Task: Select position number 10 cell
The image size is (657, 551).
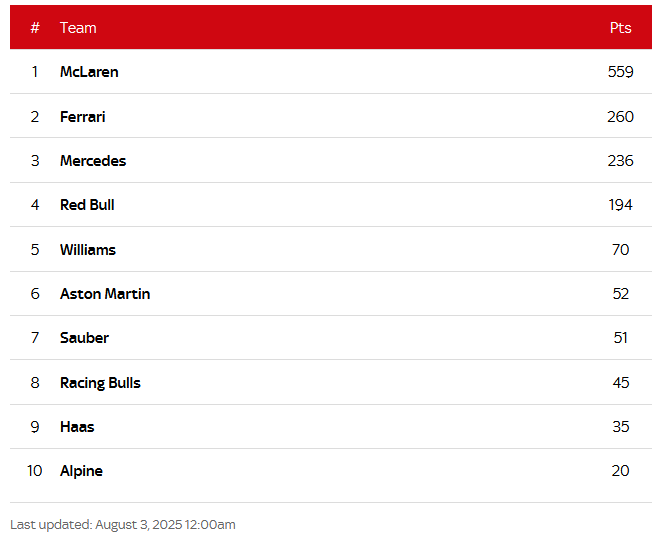Action: tap(34, 471)
